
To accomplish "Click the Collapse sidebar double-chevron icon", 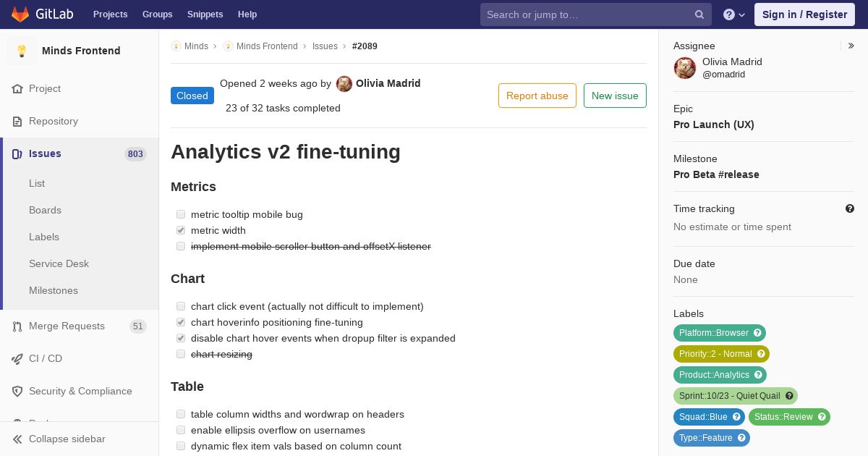I will pos(17,439).
